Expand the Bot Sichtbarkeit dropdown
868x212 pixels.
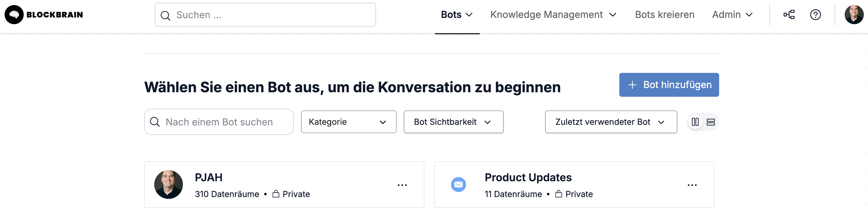pyautogui.click(x=453, y=122)
